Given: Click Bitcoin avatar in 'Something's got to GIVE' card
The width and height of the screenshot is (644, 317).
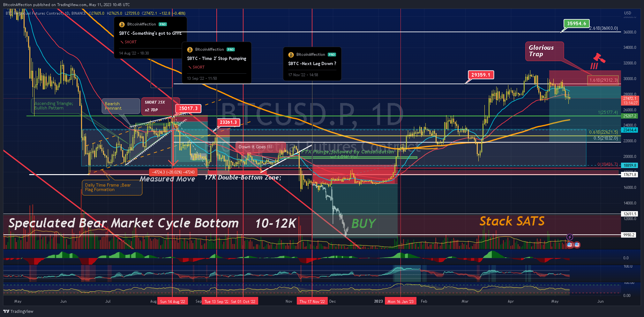Looking at the screenshot, I should click(122, 25).
